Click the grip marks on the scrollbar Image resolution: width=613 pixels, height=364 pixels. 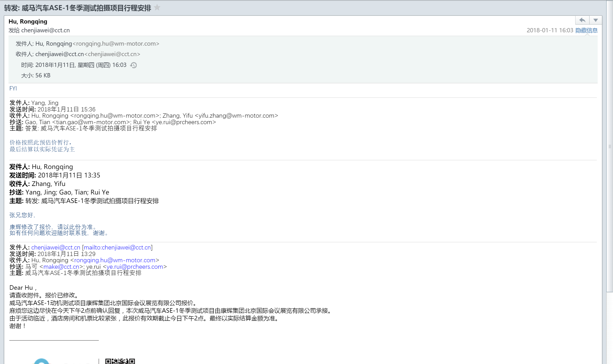click(x=609, y=147)
